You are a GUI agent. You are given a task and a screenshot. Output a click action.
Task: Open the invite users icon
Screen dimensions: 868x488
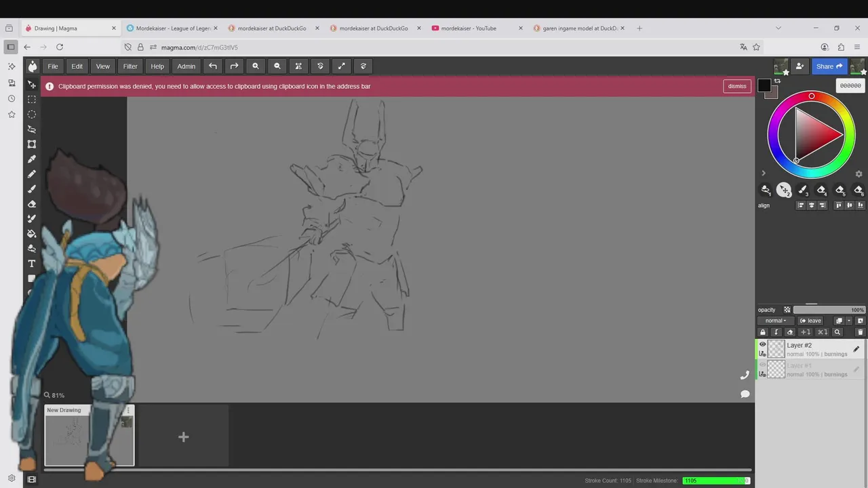[x=800, y=66]
